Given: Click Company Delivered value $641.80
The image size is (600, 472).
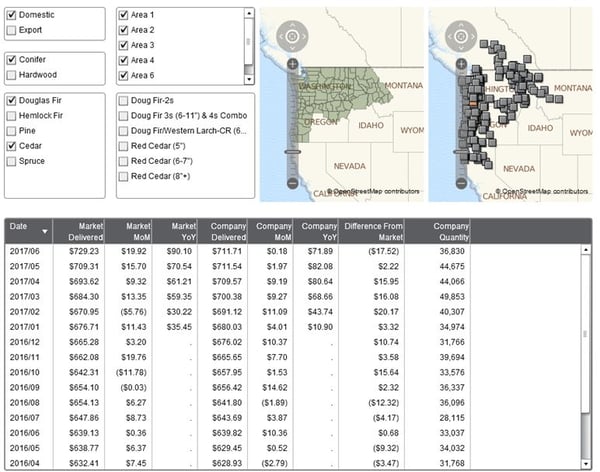Looking at the screenshot, I should point(227,403).
